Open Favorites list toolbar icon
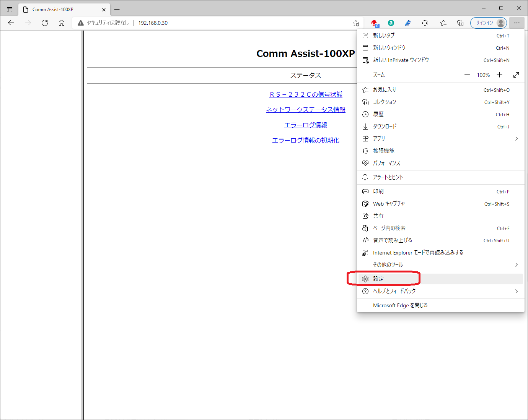528x420 pixels. (x=443, y=23)
